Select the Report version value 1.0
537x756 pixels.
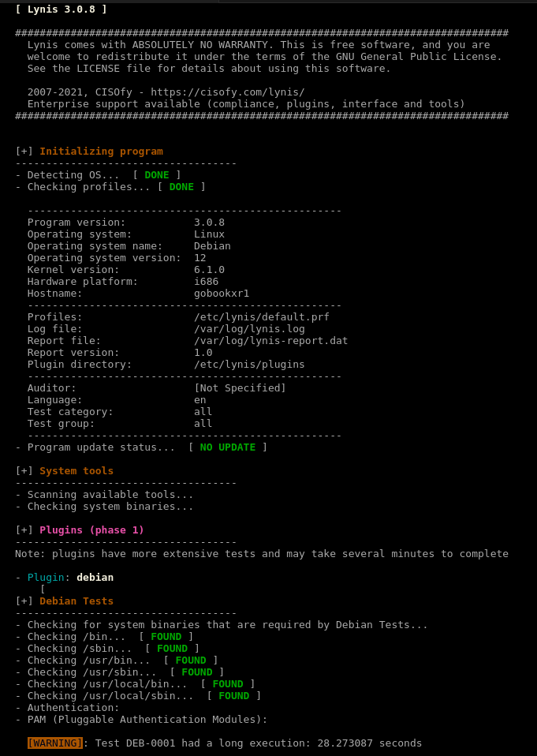point(203,353)
